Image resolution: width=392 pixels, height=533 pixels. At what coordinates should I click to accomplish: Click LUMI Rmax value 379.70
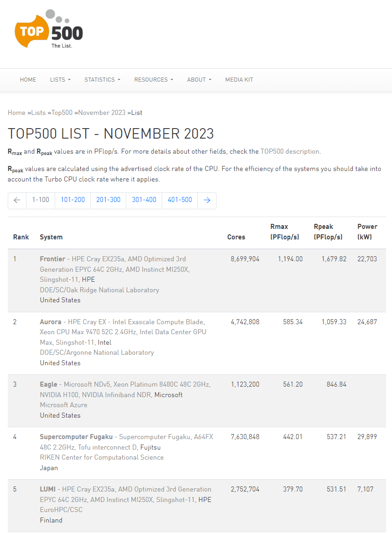[293, 489]
